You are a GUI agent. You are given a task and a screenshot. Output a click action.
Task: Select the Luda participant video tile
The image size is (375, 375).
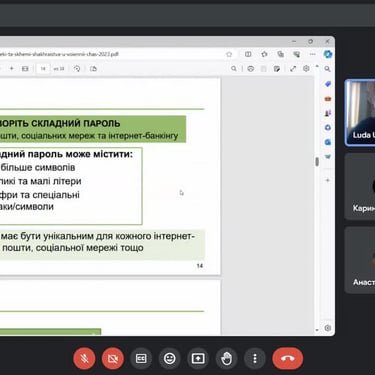(x=360, y=113)
